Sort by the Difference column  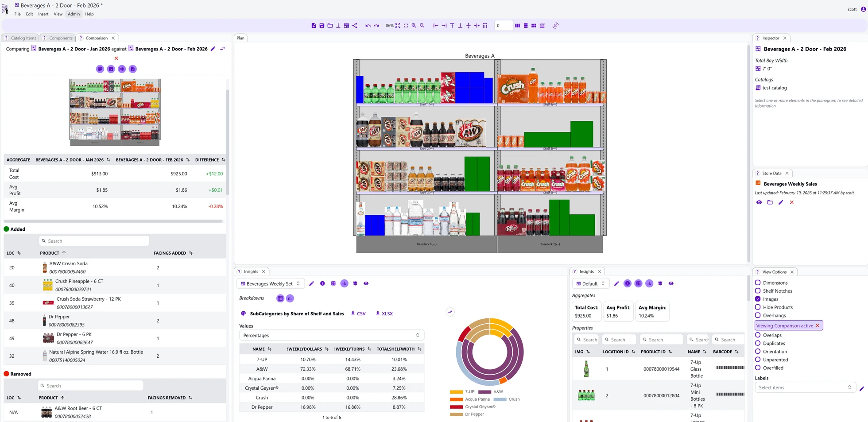[x=223, y=160]
